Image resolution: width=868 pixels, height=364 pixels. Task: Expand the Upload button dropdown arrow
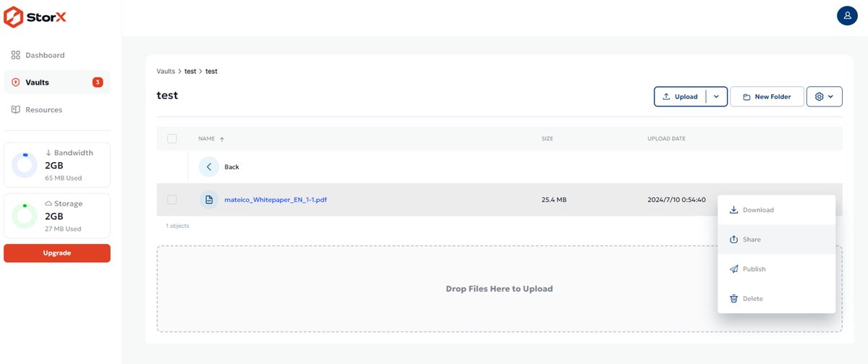716,96
